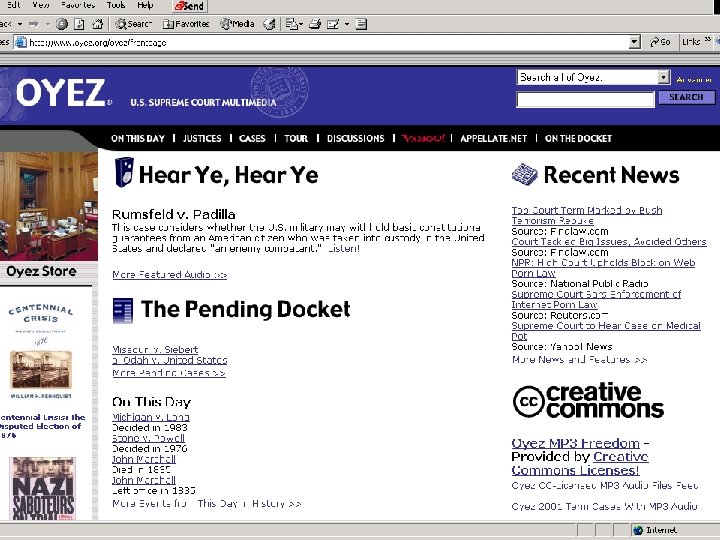Click the Print icon
720x540 pixels.
pos(315,24)
